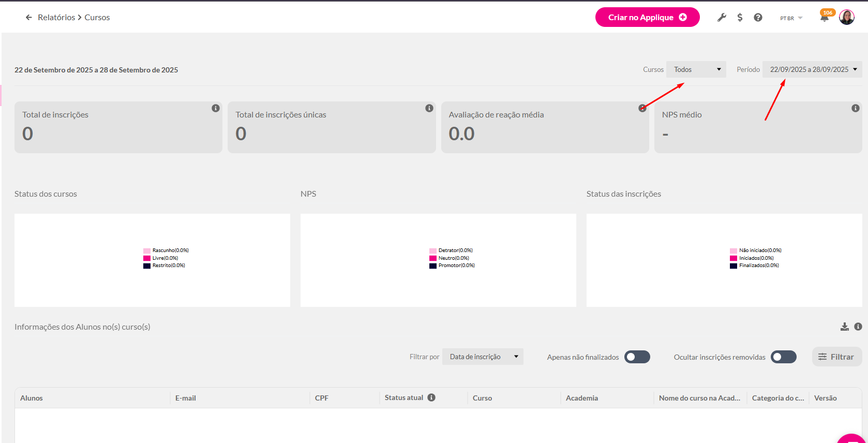The image size is (868, 443).
Task: Toggle Ocultar inscrições removidas switch
Action: (783, 357)
